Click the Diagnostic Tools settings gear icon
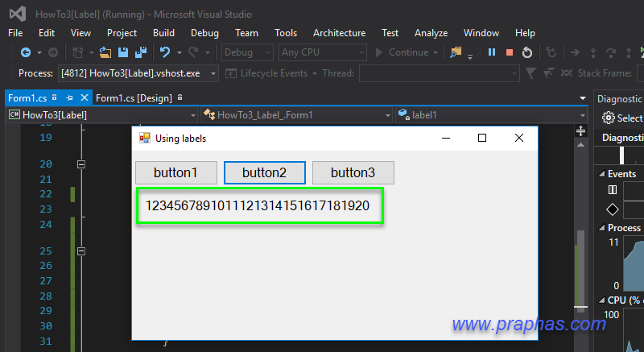 [x=609, y=118]
